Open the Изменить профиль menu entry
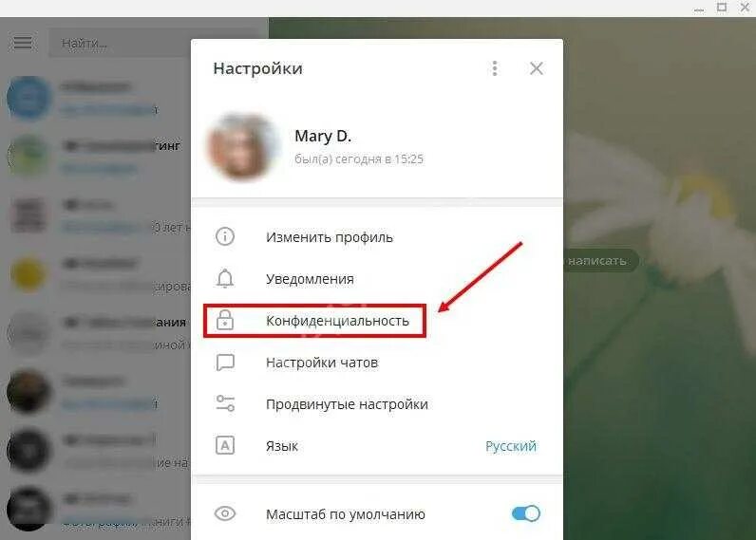This screenshot has width=756, height=540. tap(377, 236)
